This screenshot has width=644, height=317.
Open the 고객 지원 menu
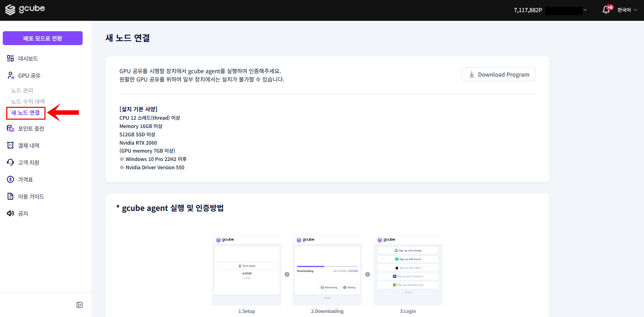(28, 162)
